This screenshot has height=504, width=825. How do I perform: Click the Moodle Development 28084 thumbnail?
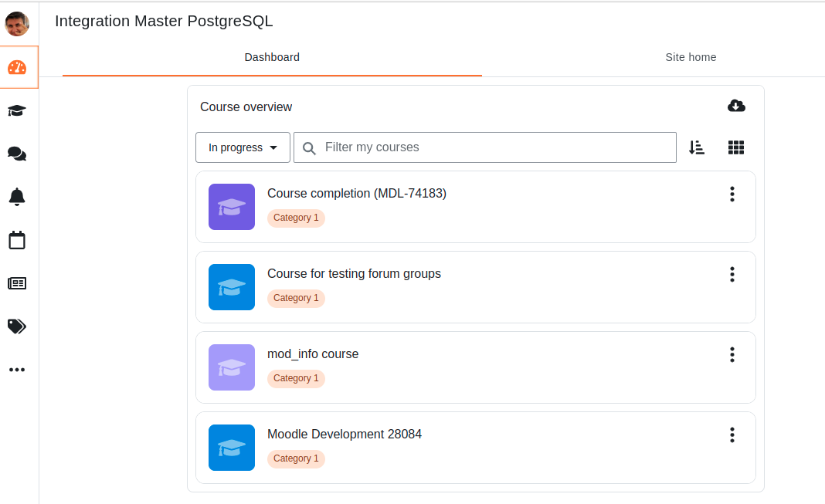pos(232,448)
